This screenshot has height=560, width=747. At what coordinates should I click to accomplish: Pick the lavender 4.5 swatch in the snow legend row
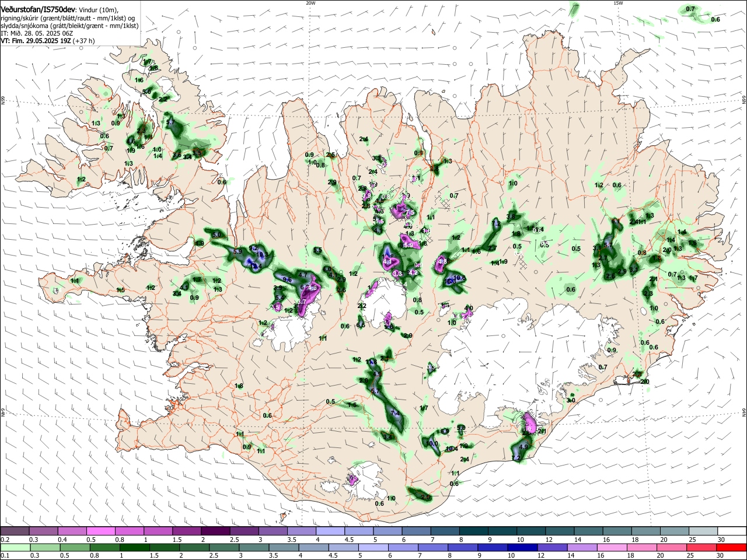click(358, 531)
